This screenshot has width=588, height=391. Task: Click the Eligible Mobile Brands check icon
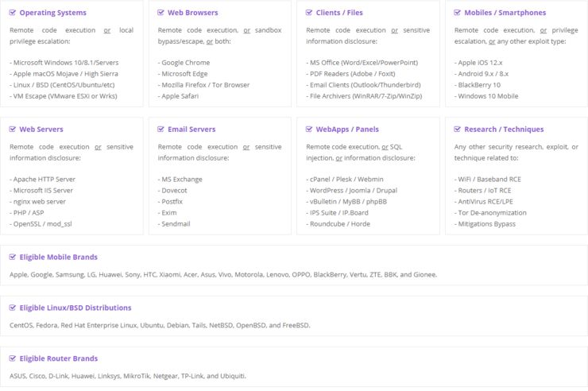(x=13, y=257)
